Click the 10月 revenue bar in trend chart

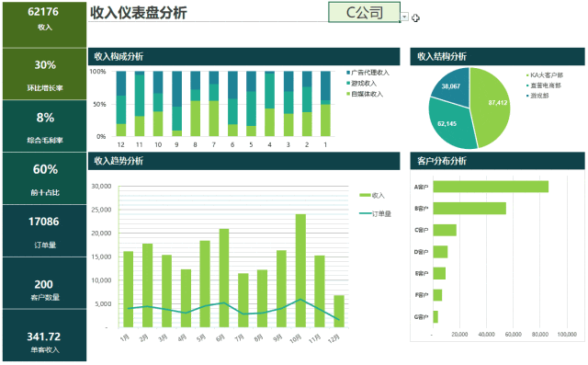300,271
